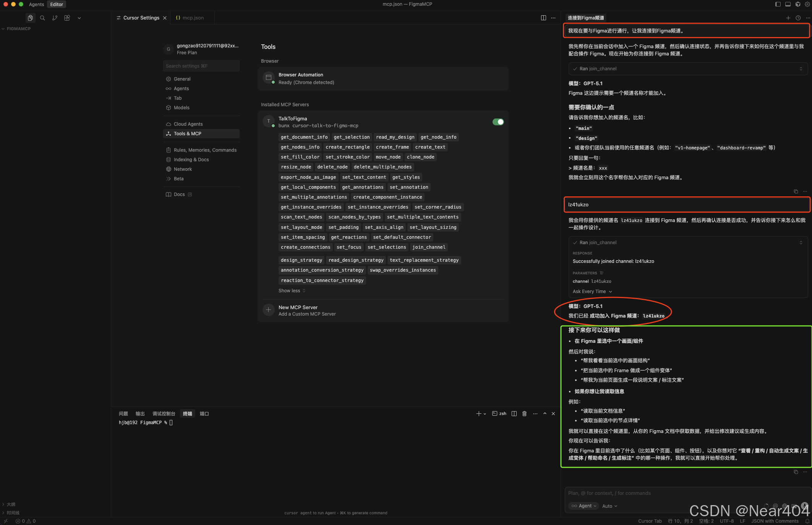This screenshot has height=525, width=812.
Task: Open the search icon in the sidebar toolbar
Action: coord(42,18)
